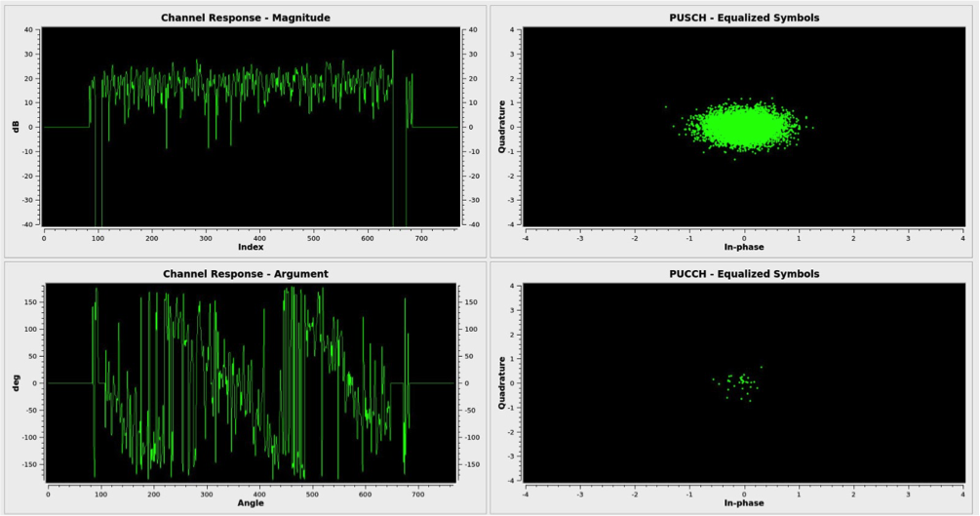
Task: Click the magnitude plot Index axis label
Action: click(x=251, y=247)
